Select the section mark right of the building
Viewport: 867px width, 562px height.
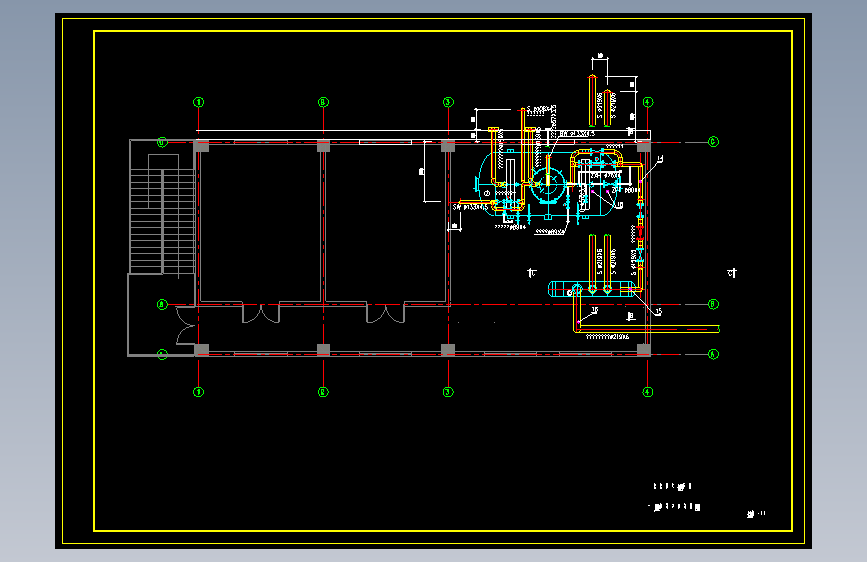(x=732, y=273)
